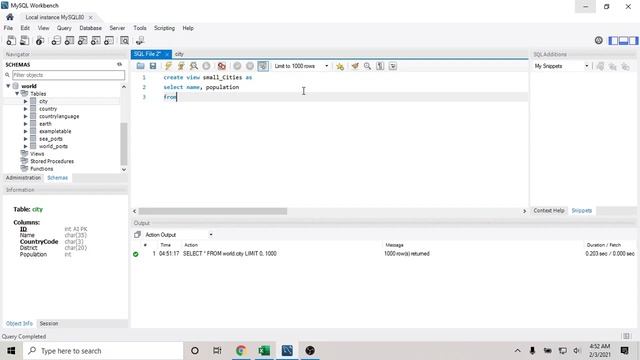640x360 pixels.
Task: Search table data toolbar icon
Action: click(124, 40)
